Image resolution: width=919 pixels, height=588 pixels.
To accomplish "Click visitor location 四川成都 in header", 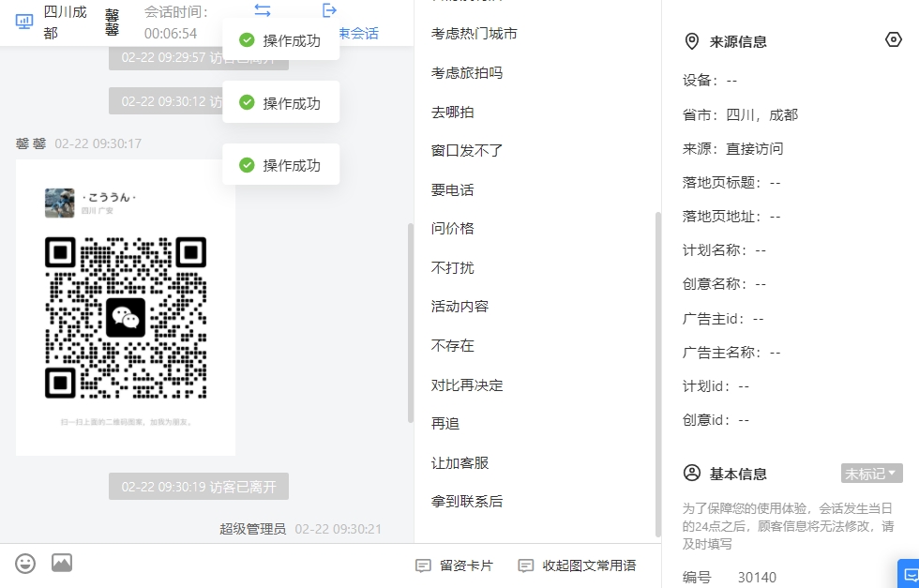I will click(65, 23).
